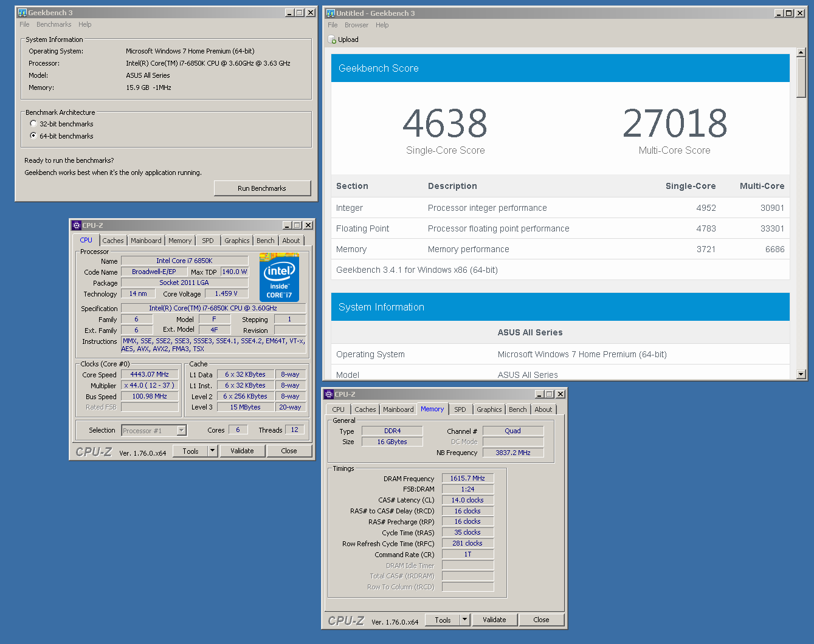Open the Benchmarks menu in Geekbench 3
The width and height of the screenshot is (814, 644).
[x=53, y=24]
